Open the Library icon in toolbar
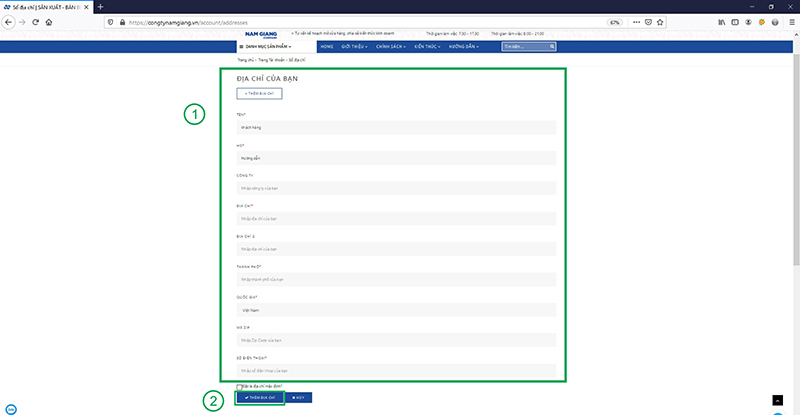 coord(721,22)
